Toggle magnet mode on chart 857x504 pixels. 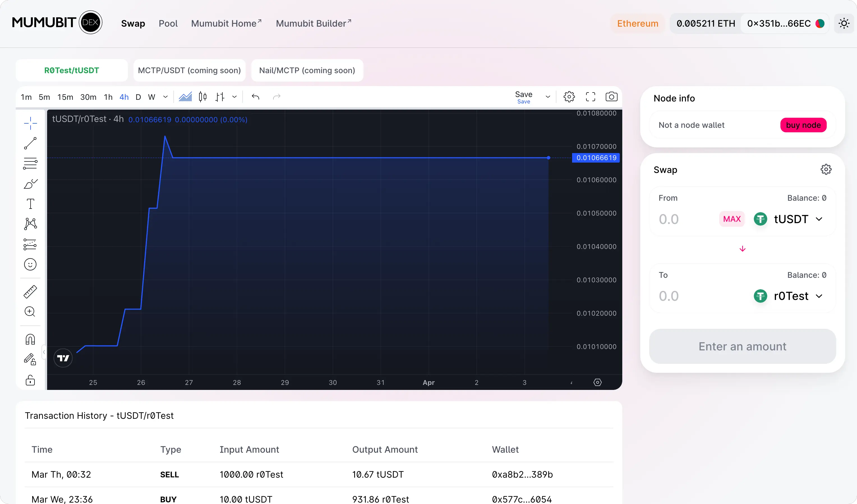click(30, 339)
